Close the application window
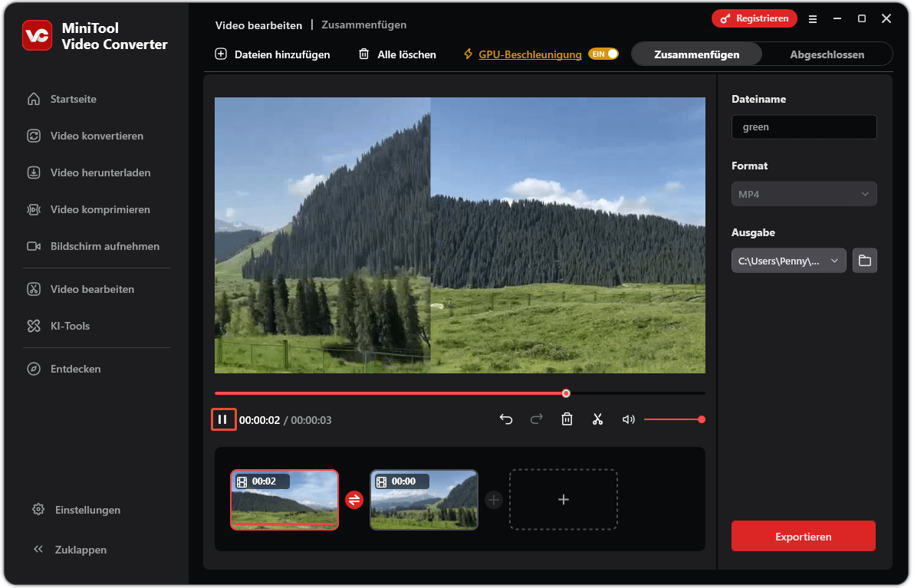The width and height of the screenshot is (914, 588). (x=886, y=18)
